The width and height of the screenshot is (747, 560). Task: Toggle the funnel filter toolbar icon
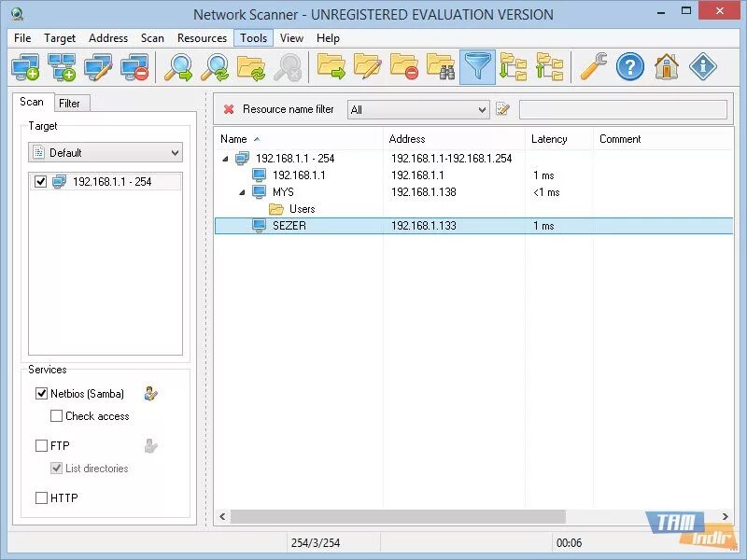(477, 66)
